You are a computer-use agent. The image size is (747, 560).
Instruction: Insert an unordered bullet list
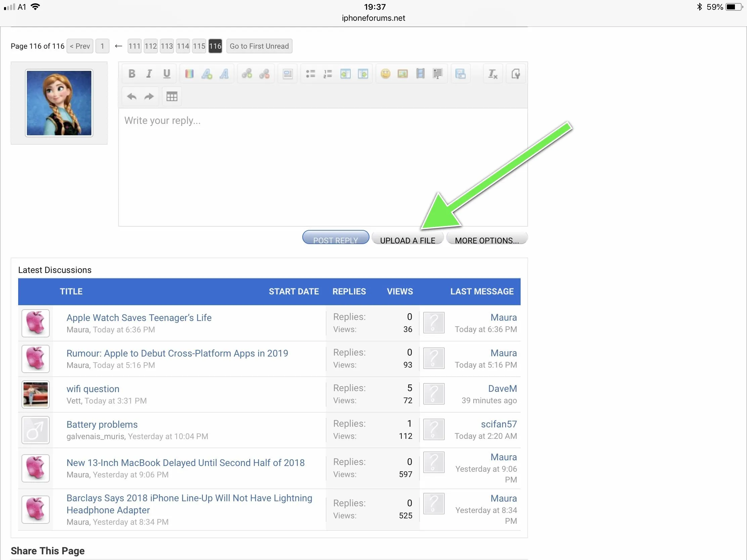tap(310, 74)
